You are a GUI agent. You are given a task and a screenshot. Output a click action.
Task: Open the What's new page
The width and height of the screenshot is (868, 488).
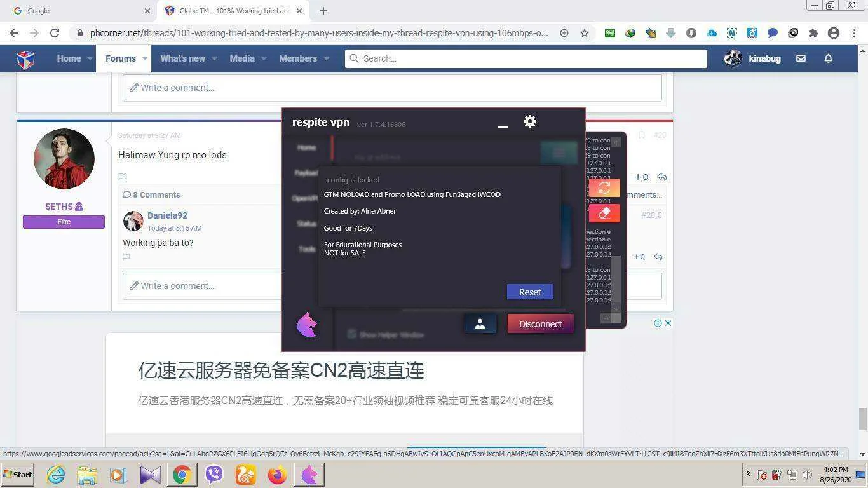tap(182, 58)
